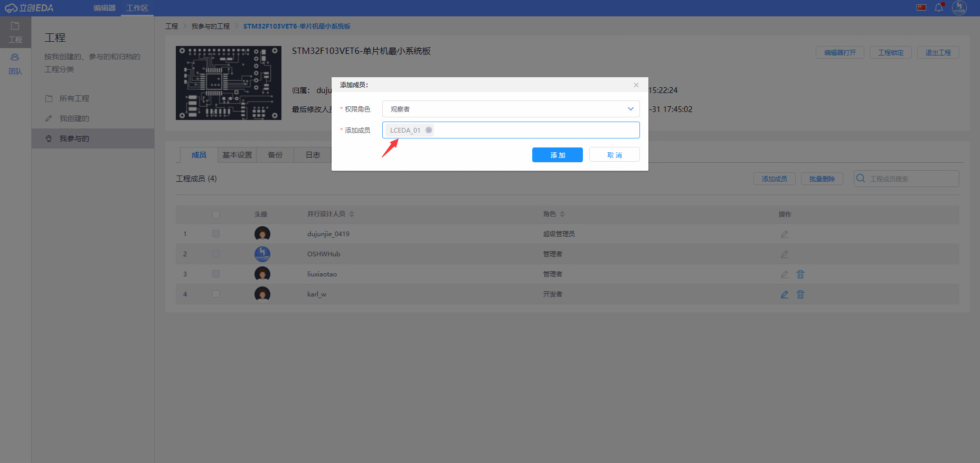Click 批量删除 button
980x463 pixels.
pyautogui.click(x=822, y=179)
